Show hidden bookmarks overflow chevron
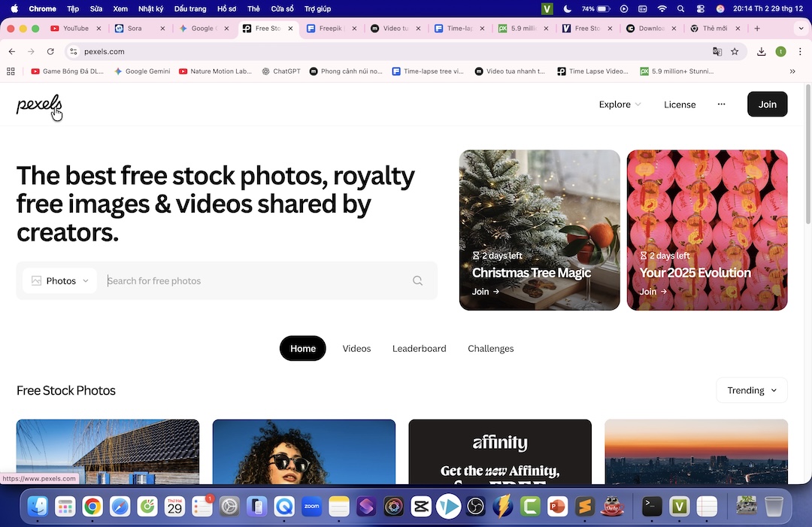The image size is (812, 527). tap(792, 71)
